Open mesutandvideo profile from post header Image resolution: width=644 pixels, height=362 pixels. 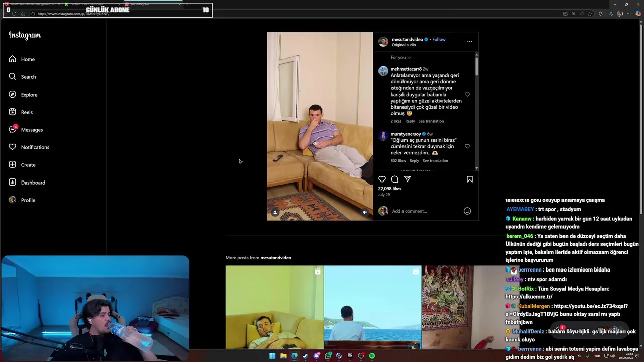407,39
